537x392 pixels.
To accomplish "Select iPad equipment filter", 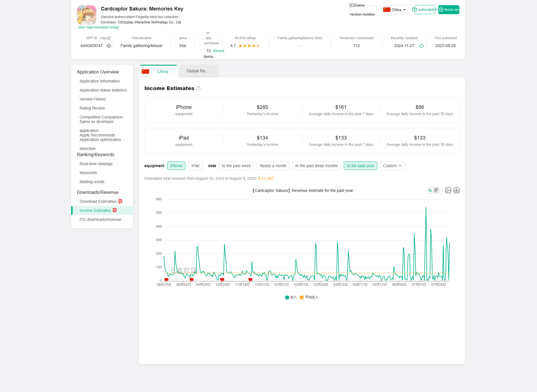I will [195, 166].
